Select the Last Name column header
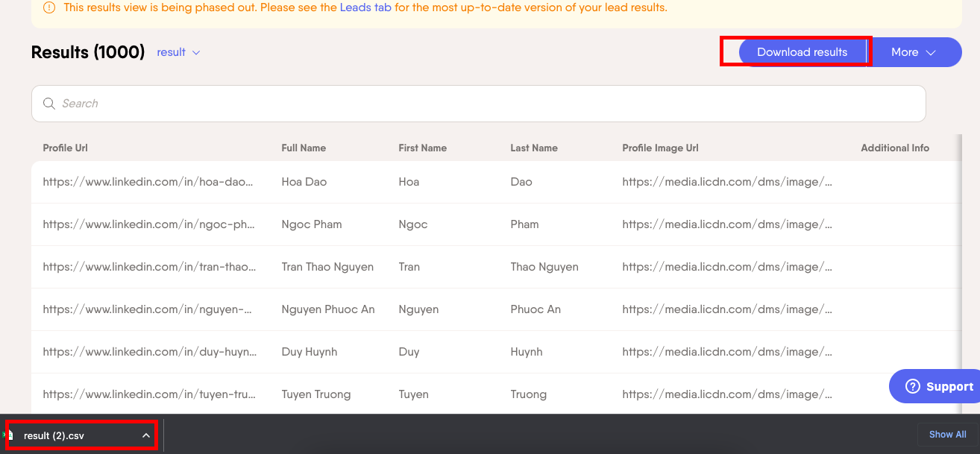The width and height of the screenshot is (980, 454). pyautogui.click(x=534, y=148)
